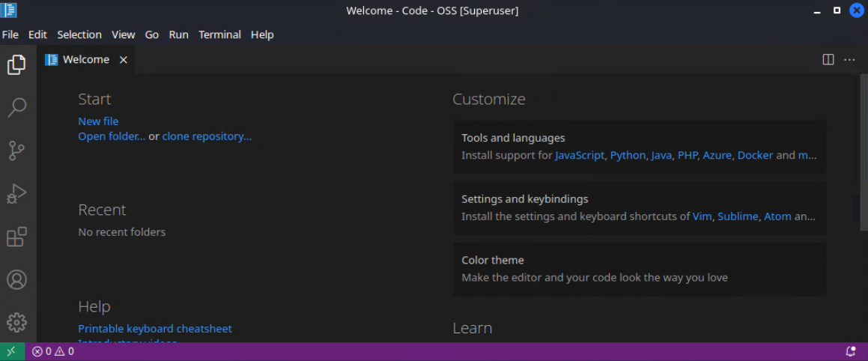Open the Explorer view in activity bar
This screenshot has height=361, width=868.
[x=16, y=65]
